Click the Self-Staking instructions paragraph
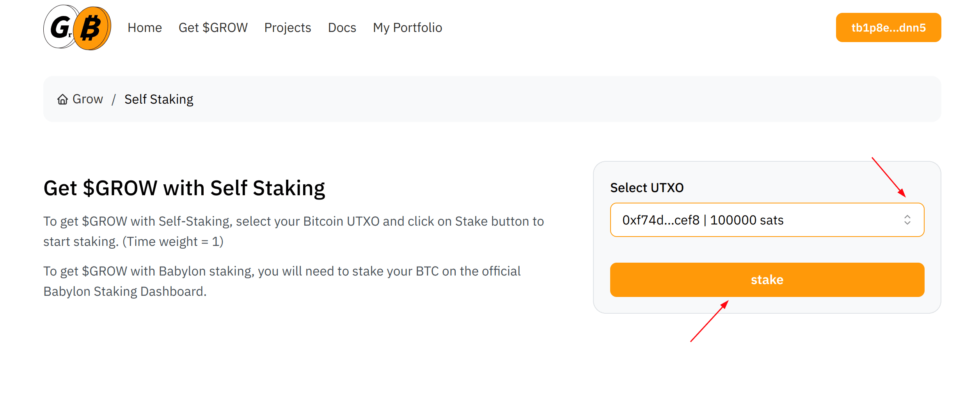The image size is (980, 401). (293, 231)
